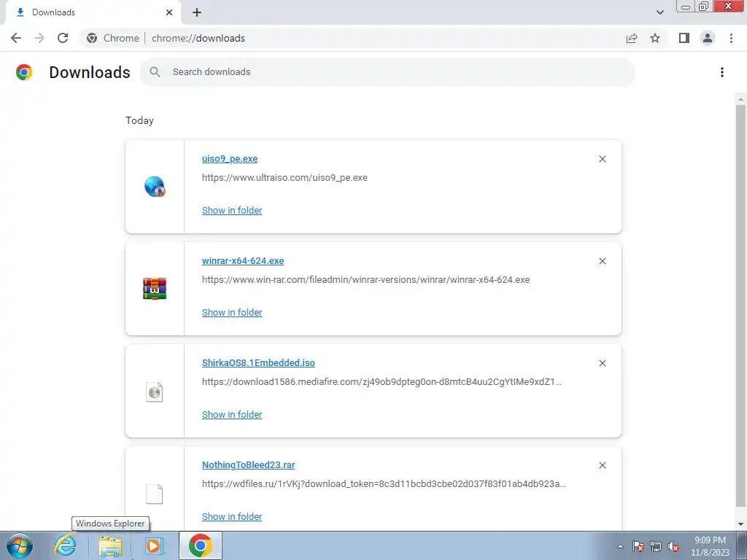Open the clock showing 9:09 PM
This screenshot has height=560, width=747.
tap(710, 546)
